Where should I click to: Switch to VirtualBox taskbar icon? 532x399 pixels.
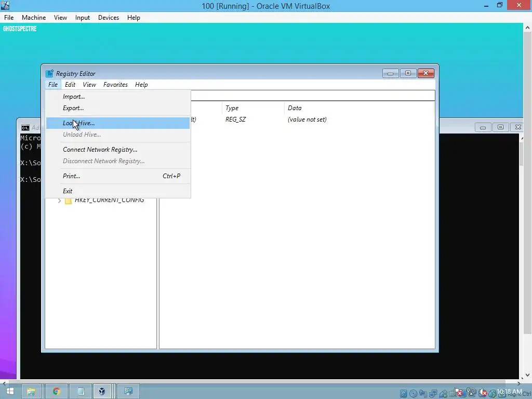click(102, 391)
